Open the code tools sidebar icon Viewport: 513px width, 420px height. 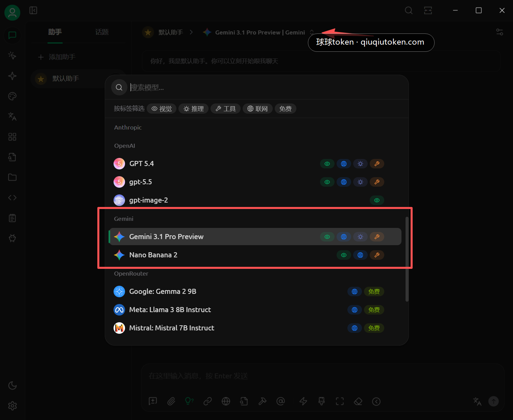point(13,197)
